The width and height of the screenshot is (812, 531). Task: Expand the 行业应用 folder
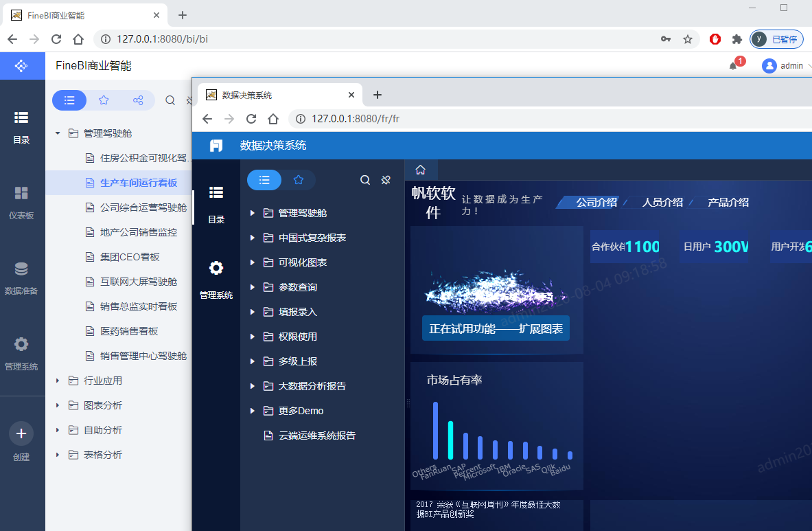pyautogui.click(x=58, y=381)
